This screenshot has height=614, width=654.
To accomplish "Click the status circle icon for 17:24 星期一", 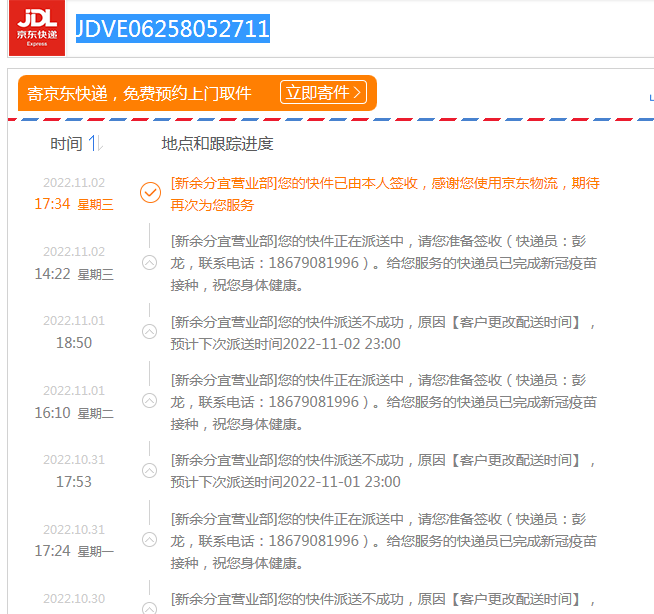I will click(149, 540).
